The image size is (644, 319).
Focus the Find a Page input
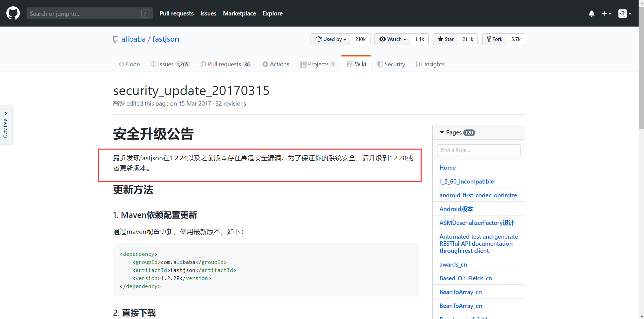pos(479,150)
